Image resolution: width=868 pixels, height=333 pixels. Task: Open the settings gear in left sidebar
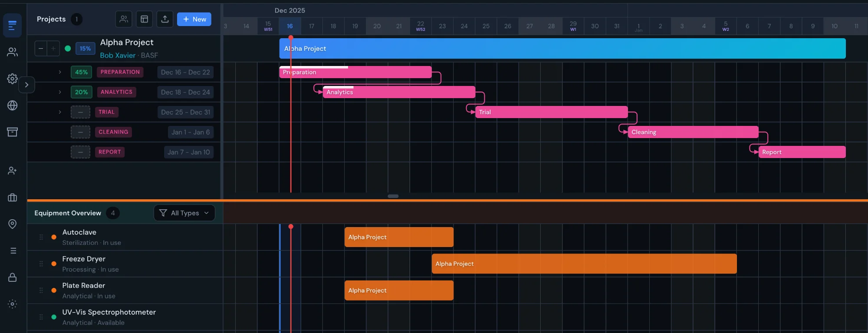point(12,79)
